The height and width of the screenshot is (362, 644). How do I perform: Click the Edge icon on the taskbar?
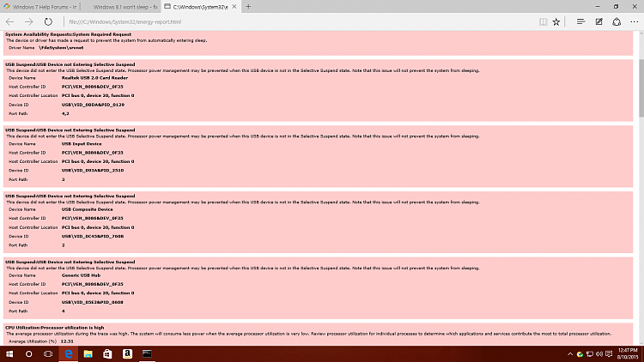click(x=68, y=353)
